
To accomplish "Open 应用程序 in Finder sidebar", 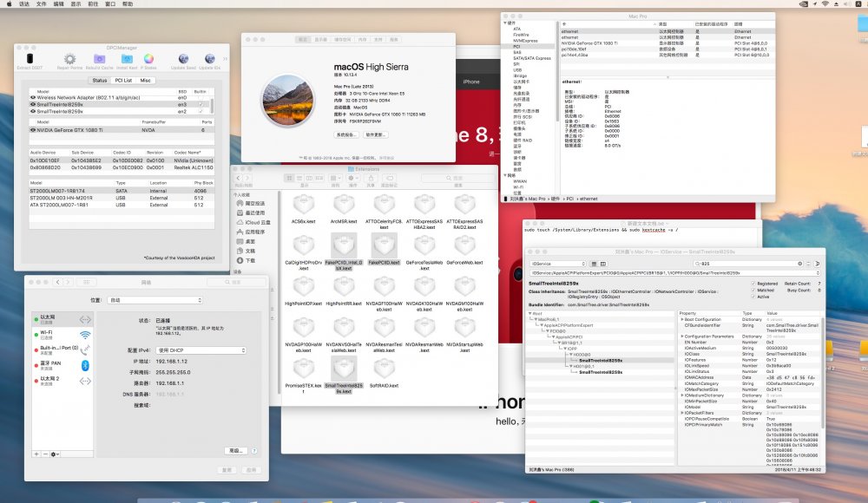I will tap(251, 232).
